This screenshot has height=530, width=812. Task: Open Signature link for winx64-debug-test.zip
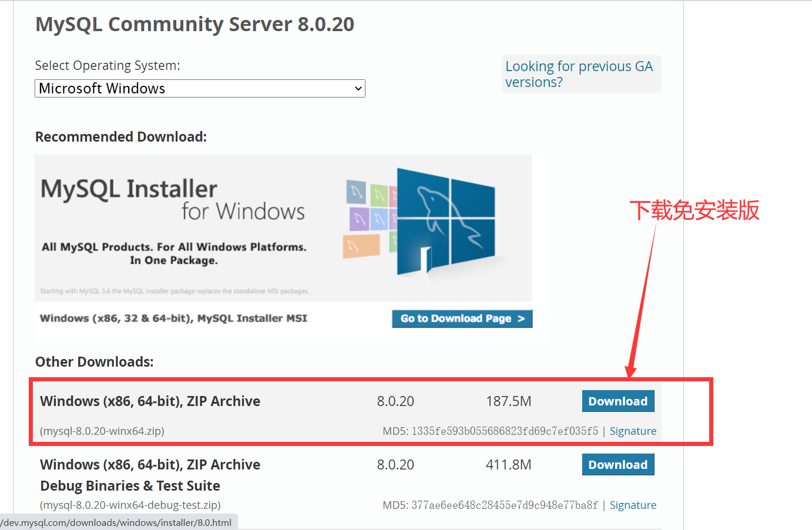[x=633, y=505]
